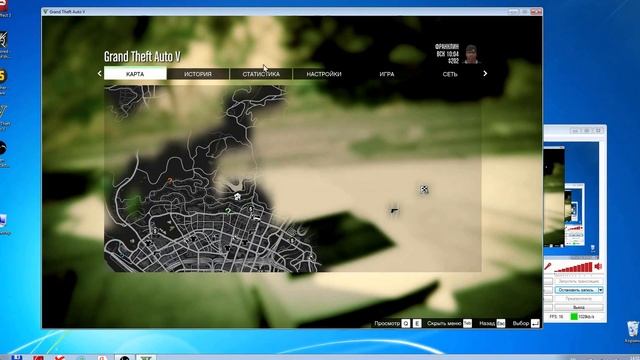
Task: Click the rightmost dollar sign map marker
Action: [292, 241]
